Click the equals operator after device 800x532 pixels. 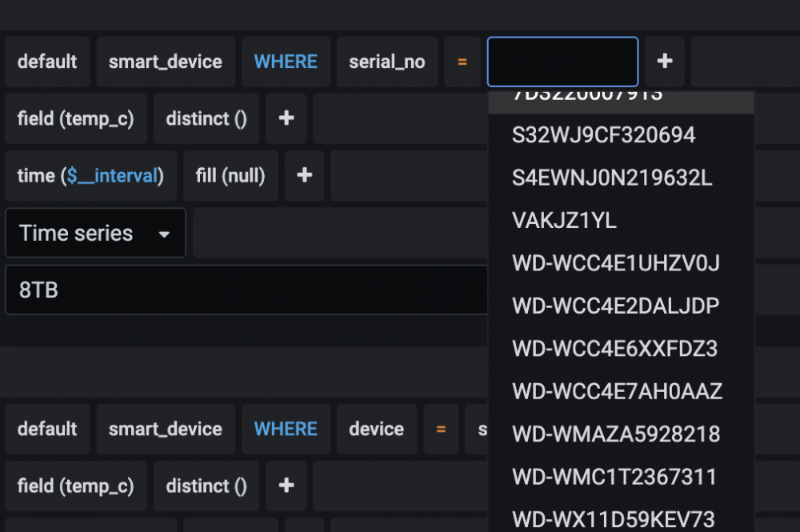tap(441, 429)
